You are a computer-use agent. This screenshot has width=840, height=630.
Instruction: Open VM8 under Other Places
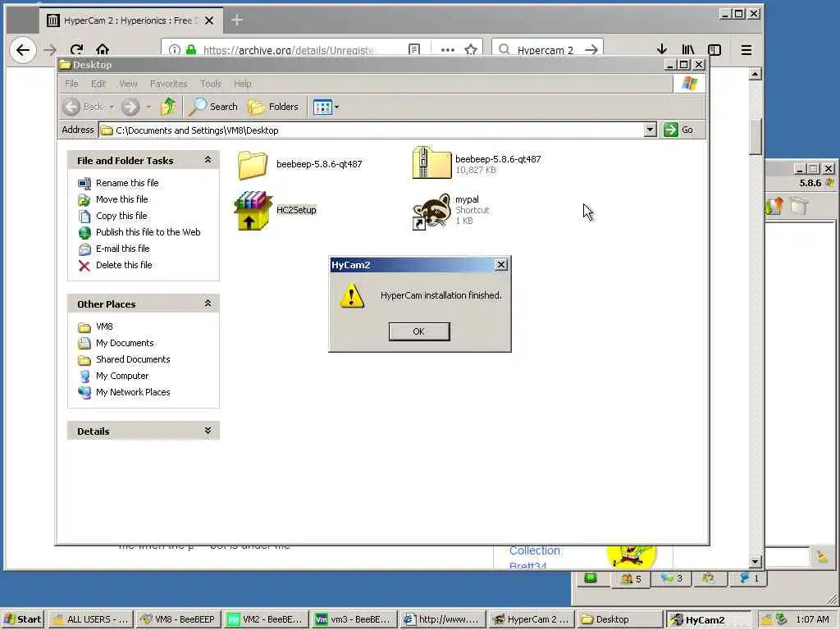tap(104, 326)
